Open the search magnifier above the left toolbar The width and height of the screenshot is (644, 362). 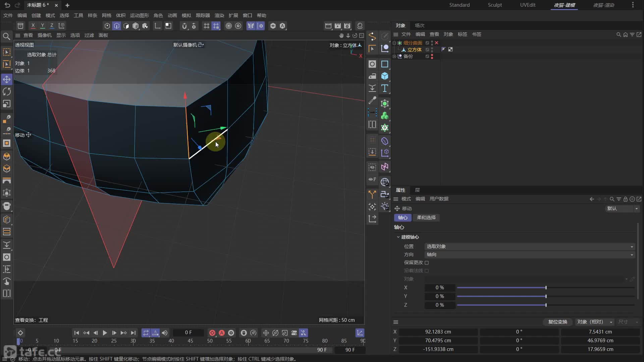point(6,36)
